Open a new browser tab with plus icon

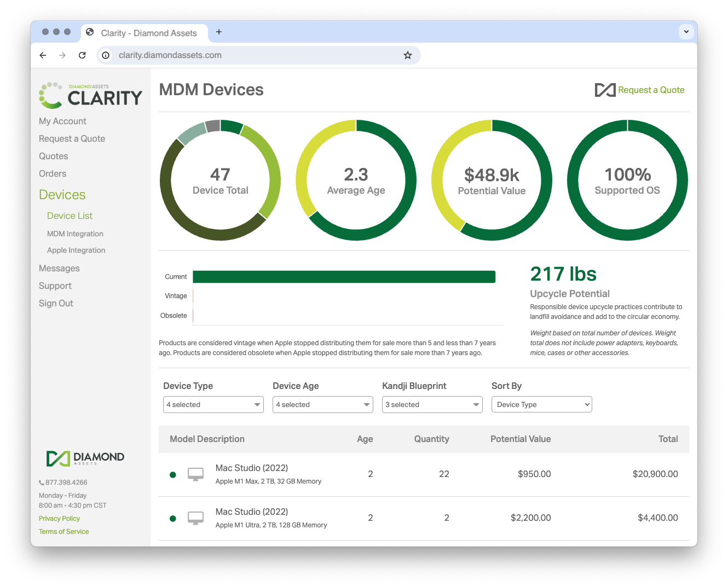219,32
